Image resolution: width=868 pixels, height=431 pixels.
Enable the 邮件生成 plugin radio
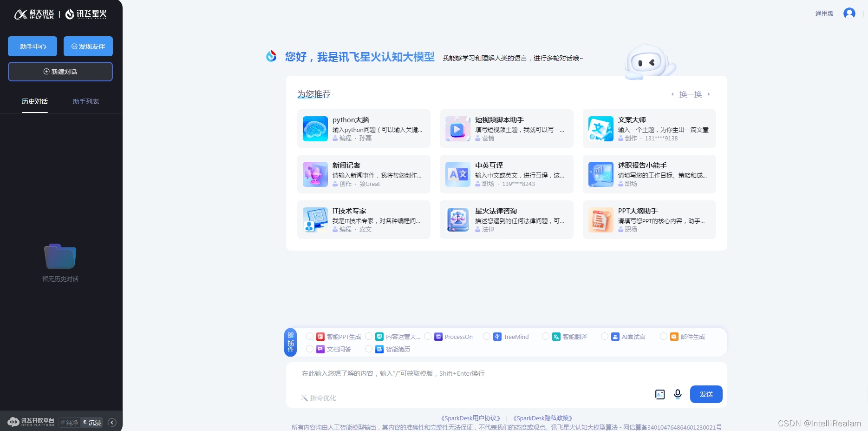(664, 336)
